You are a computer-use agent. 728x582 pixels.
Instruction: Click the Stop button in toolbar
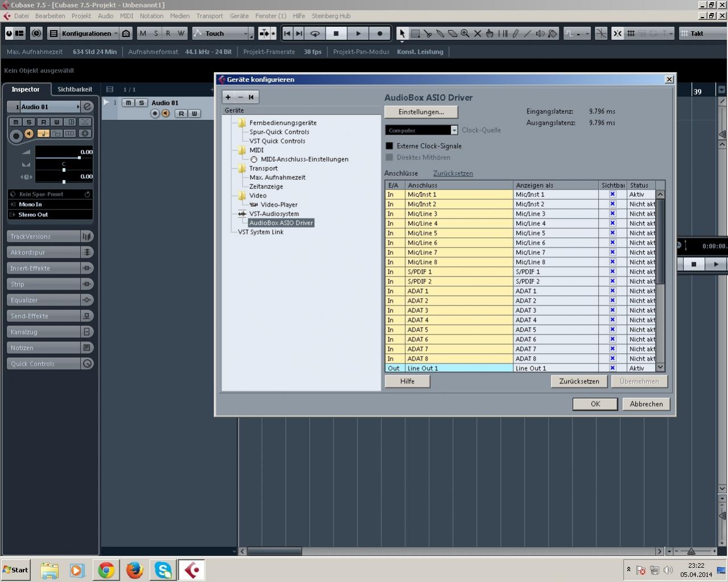click(x=336, y=34)
